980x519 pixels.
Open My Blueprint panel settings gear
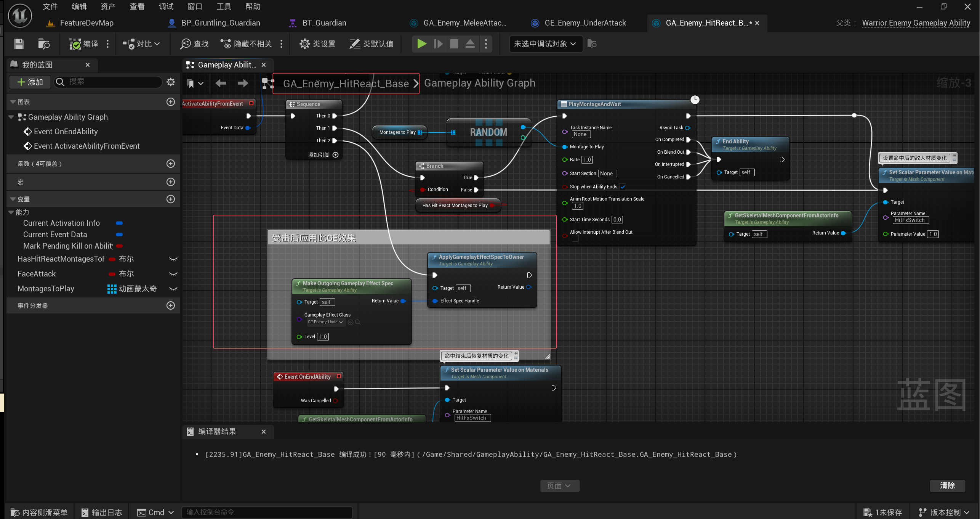pyautogui.click(x=171, y=82)
